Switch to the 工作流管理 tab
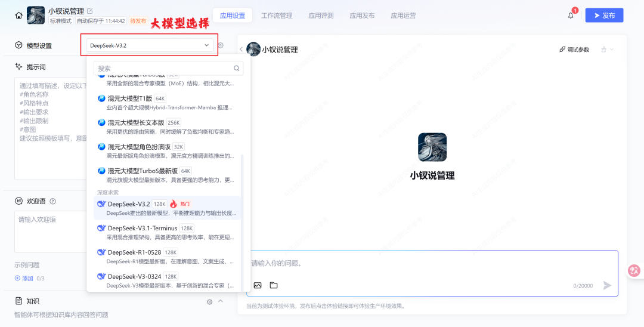This screenshot has width=644, height=327. (x=277, y=16)
